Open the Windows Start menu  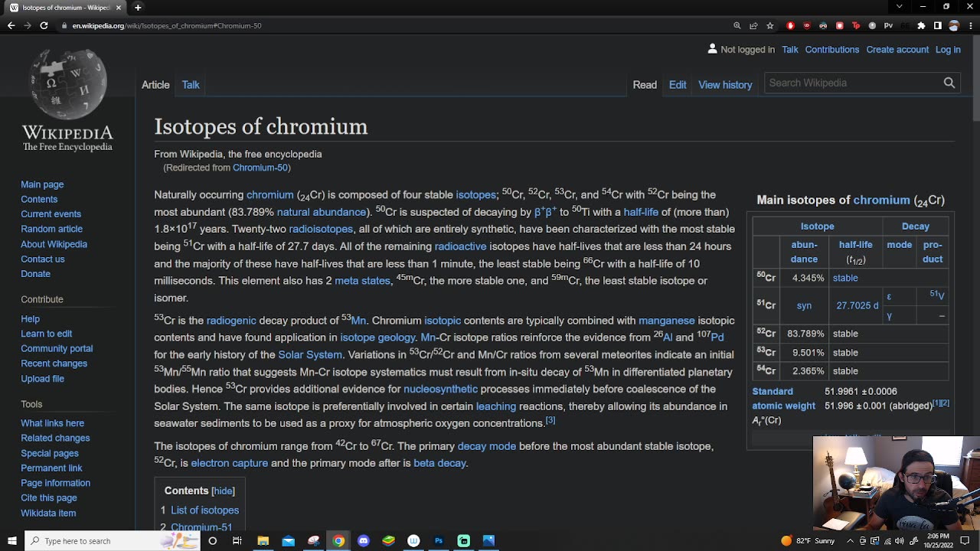coord(12,541)
